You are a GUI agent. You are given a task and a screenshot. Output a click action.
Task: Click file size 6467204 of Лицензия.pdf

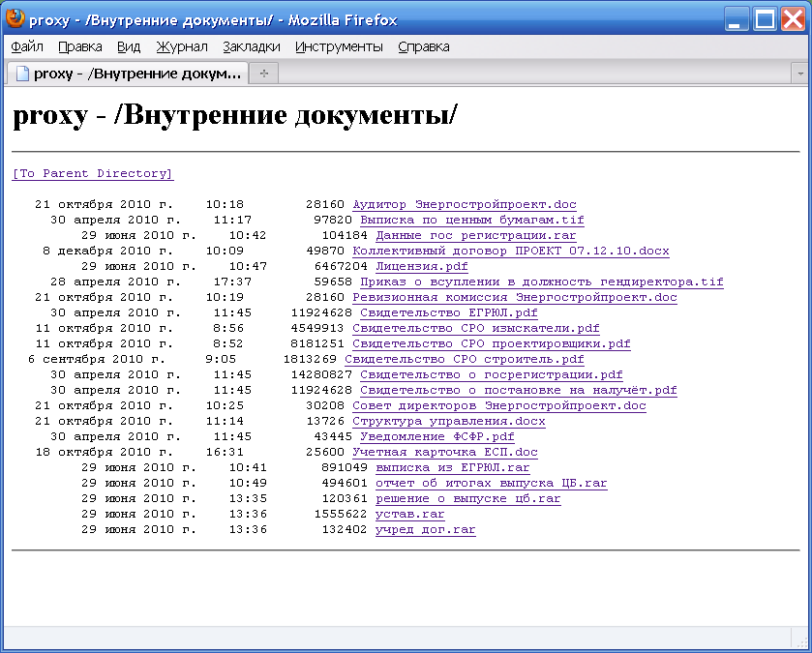(341, 266)
